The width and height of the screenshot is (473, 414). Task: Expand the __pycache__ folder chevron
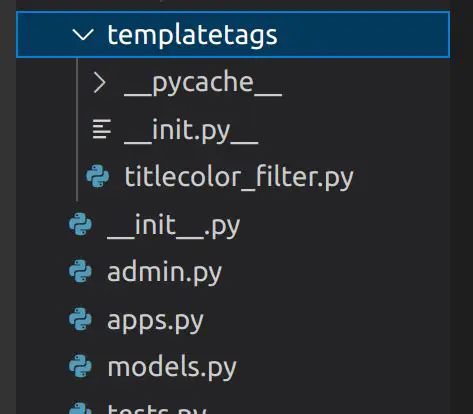99,83
